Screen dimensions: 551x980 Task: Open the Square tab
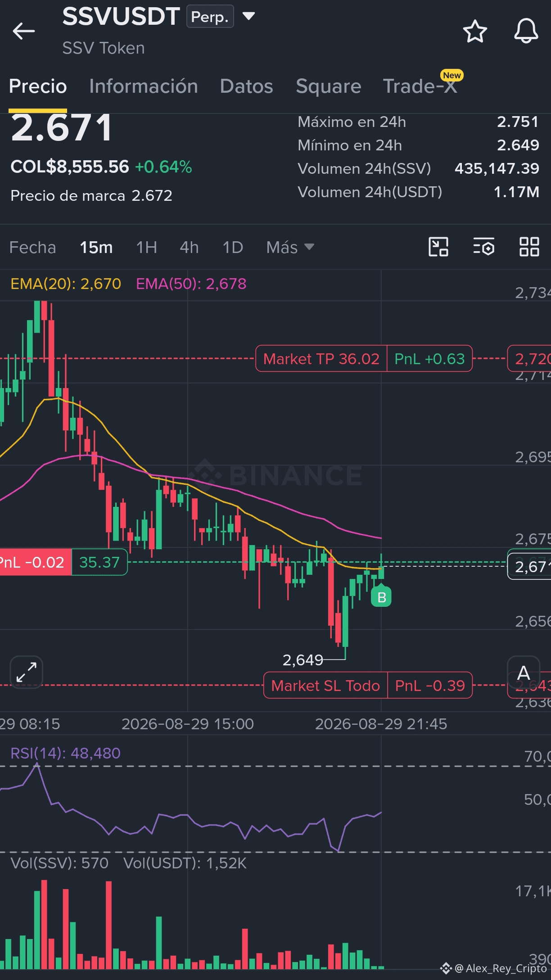[329, 86]
